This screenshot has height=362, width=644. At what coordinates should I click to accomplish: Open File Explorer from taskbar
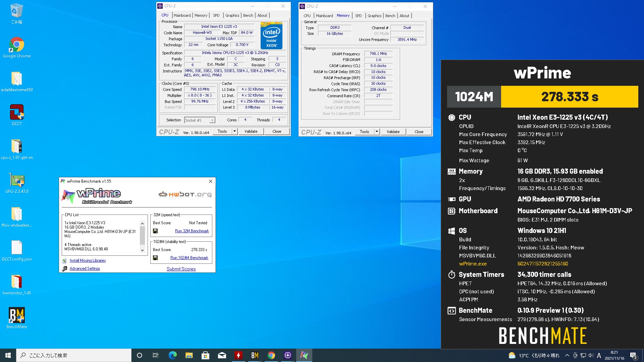tap(189, 355)
